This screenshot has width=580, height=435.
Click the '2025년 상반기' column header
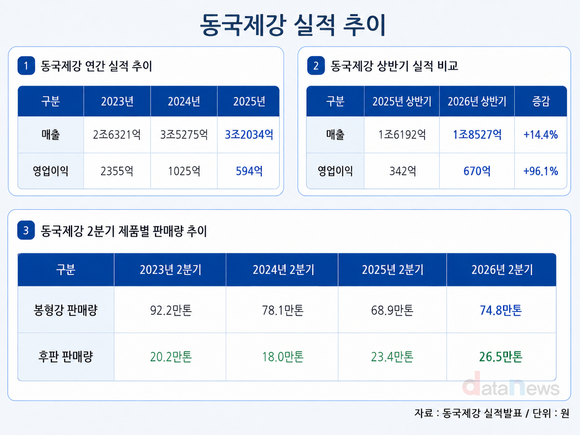(x=402, y=101)
